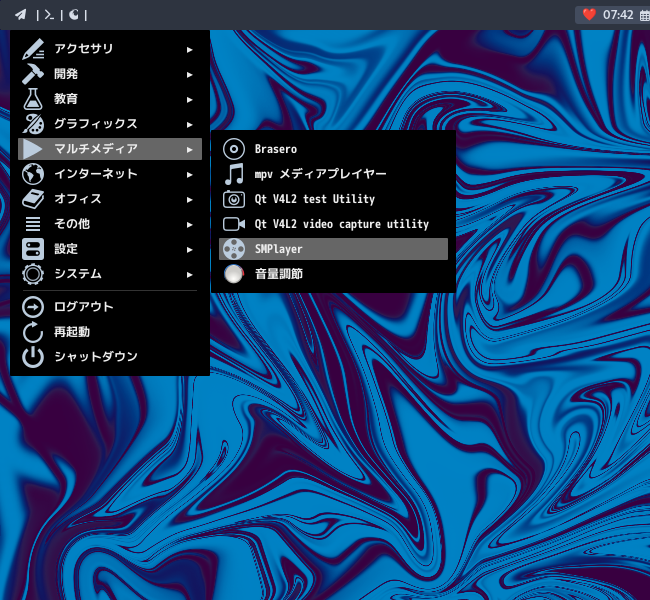
Task: Click the マルチメディア play triangle icon
Action: (32, 148)
